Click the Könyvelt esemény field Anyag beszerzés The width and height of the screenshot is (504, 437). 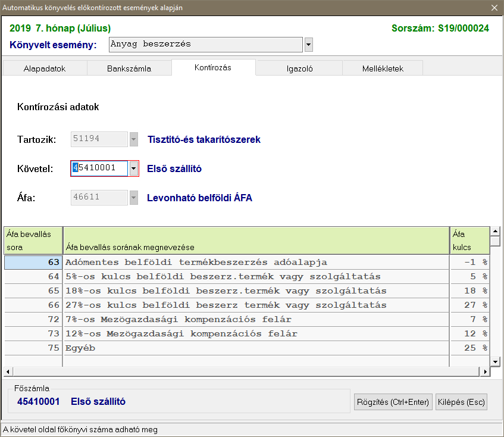[x=206, y=45]
